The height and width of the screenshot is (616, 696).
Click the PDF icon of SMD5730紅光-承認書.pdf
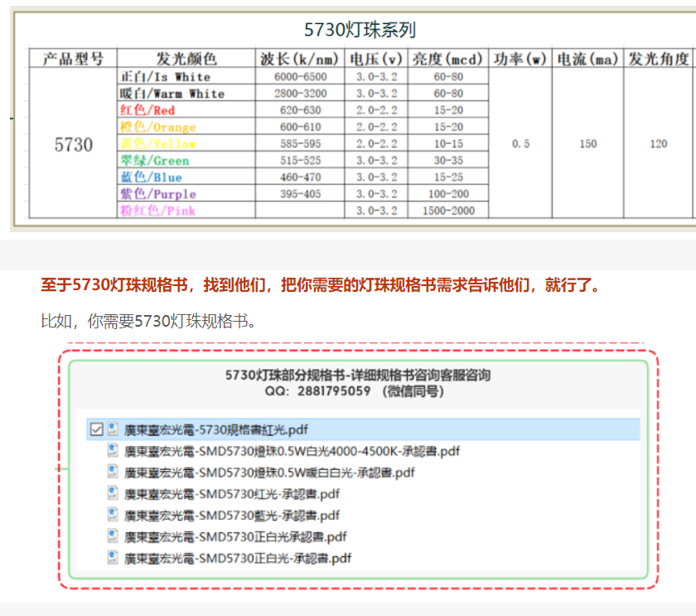coord(113,493)
